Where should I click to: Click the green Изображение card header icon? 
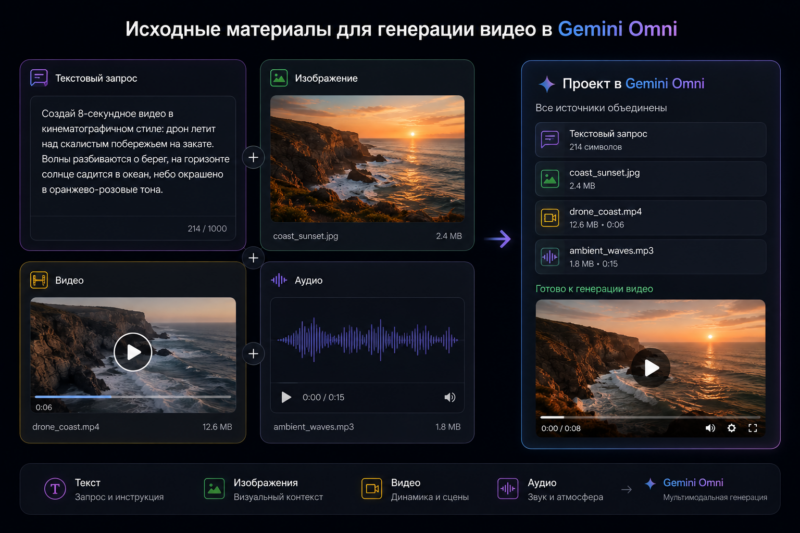(279, 78)
